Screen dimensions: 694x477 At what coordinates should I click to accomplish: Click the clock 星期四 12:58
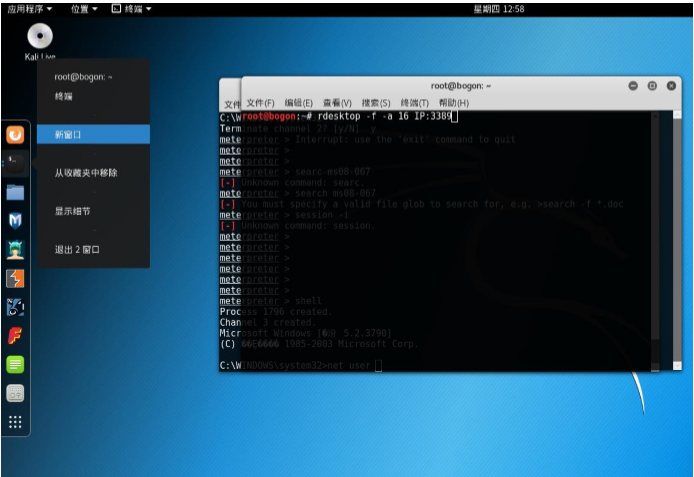tap(499, 9)
